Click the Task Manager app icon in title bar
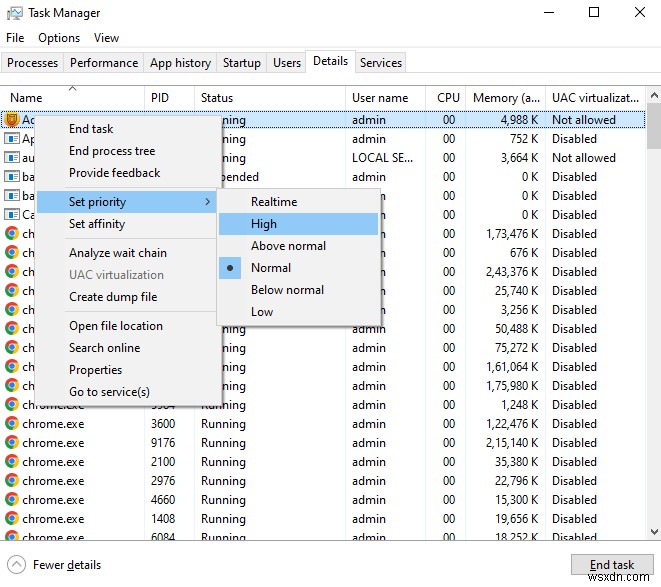The width and height of the screenshot is (661, 587). (x=14, y=13)
